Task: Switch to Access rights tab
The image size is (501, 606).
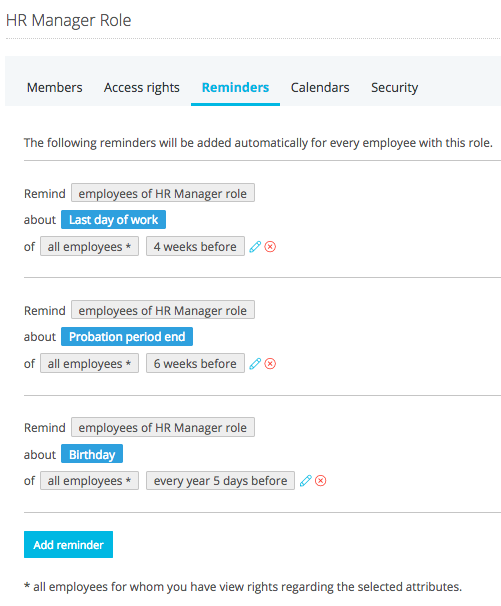Action: pos(141,87)
